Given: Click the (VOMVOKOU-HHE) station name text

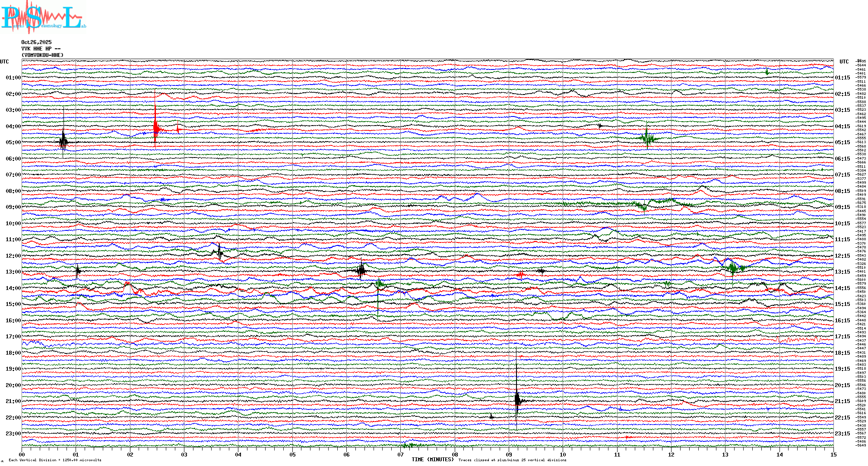Looking at the screenshot, I should pos(42,55).
